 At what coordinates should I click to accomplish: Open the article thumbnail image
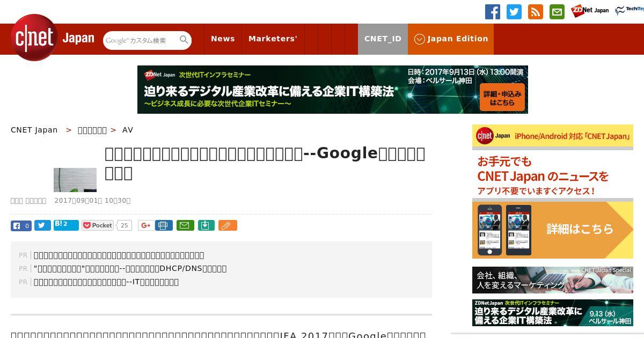coord(75,180)
